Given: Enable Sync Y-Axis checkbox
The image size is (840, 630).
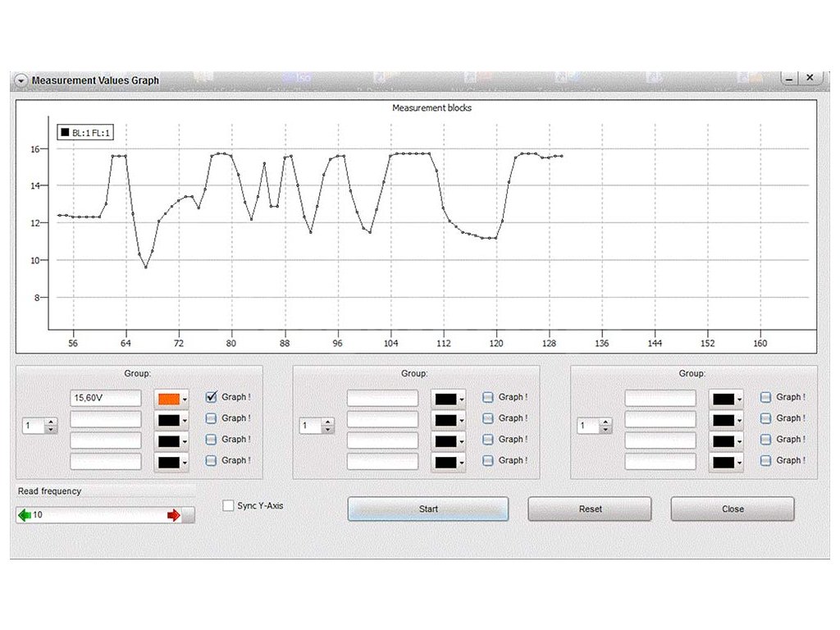Looking at the screenshot, I should (x=229, y=506).
